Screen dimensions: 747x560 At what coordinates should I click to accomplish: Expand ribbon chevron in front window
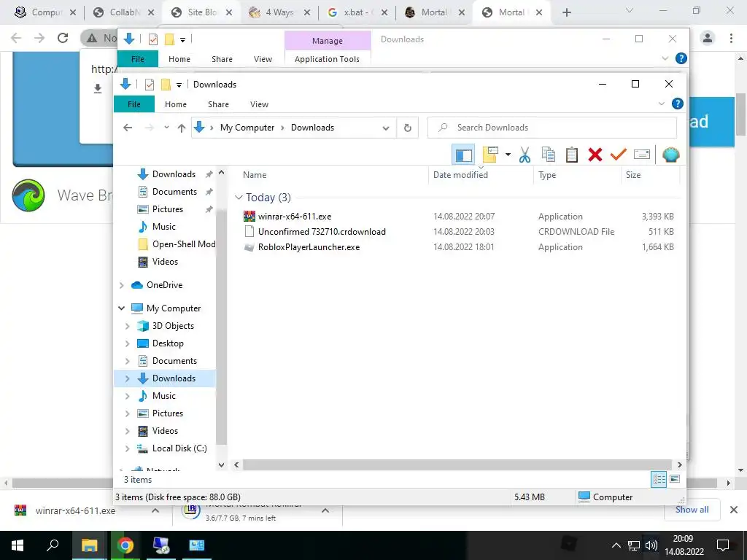tap(661, 104)
